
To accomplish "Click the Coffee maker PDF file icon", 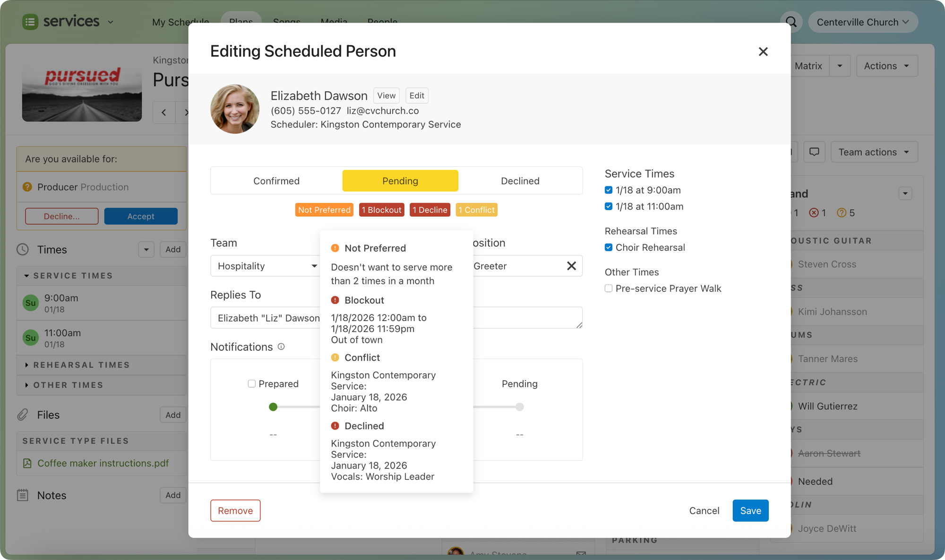I will pyautogui.click(x=27, y=463).
